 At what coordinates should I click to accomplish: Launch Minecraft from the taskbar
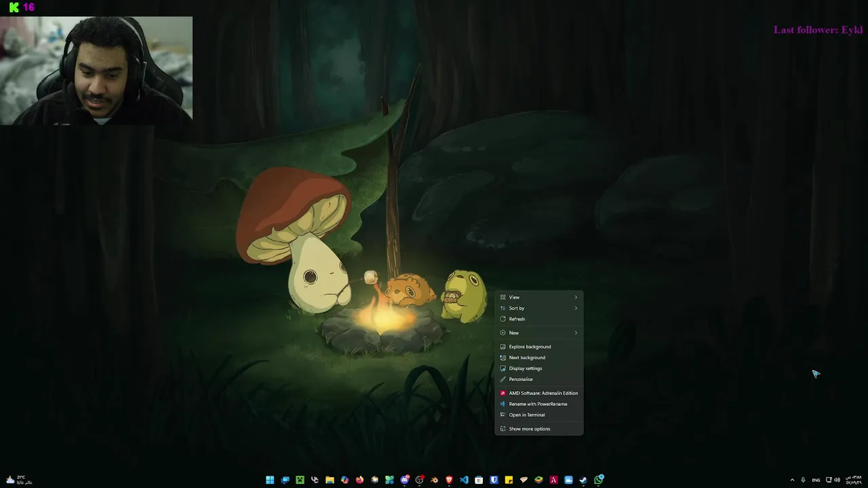[x=300, y=480]
